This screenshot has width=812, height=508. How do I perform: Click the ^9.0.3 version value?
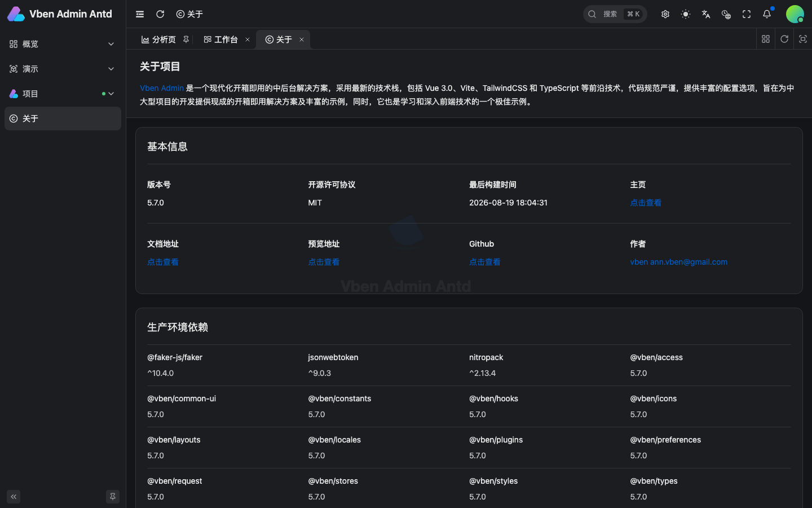pos(320,373)
